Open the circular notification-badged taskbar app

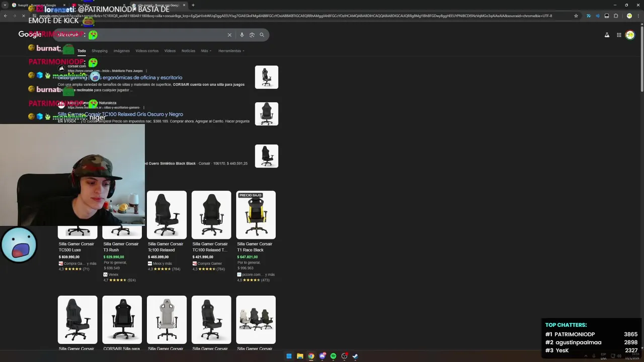pyautogui.click(x=344, y=356)
